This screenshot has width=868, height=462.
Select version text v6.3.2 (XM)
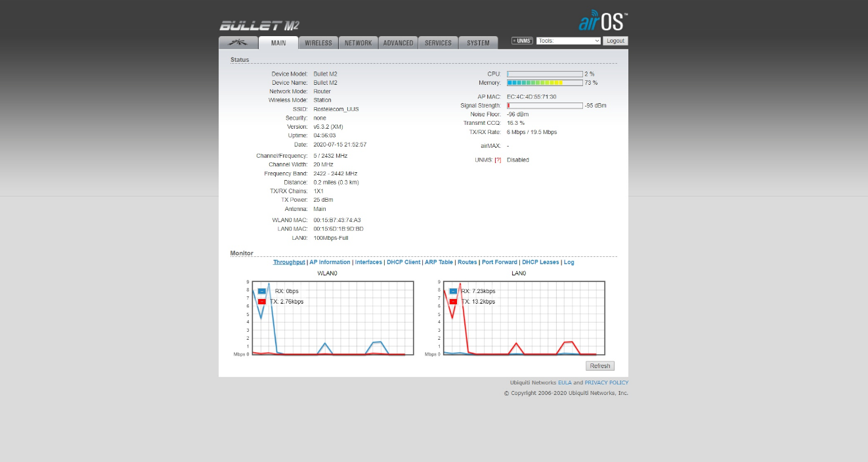[x=328, y=127]
